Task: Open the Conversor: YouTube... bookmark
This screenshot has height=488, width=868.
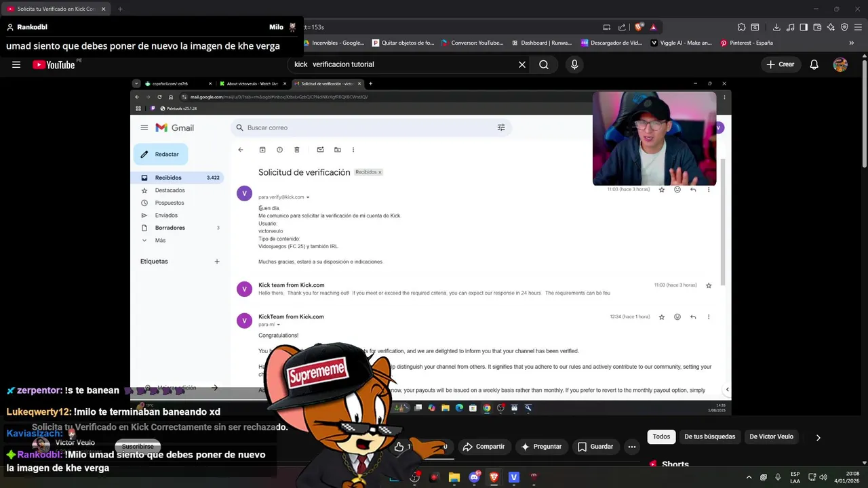Action: click(x=472, y=43)
